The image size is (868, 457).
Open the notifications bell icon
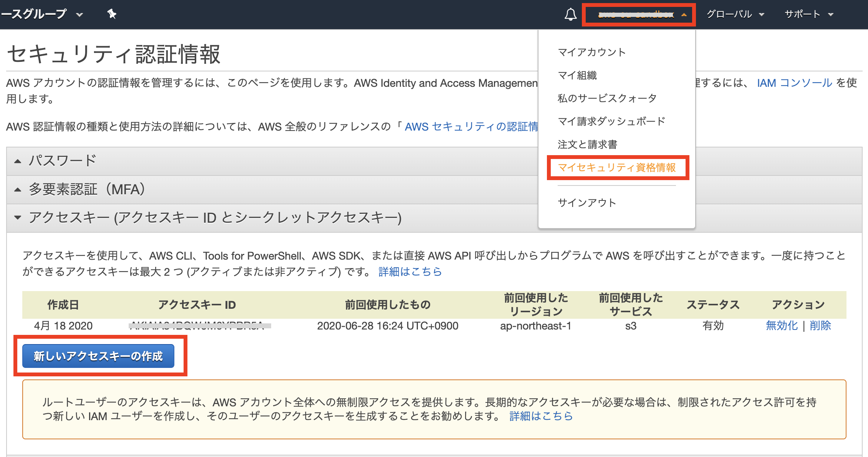(570, 14)
